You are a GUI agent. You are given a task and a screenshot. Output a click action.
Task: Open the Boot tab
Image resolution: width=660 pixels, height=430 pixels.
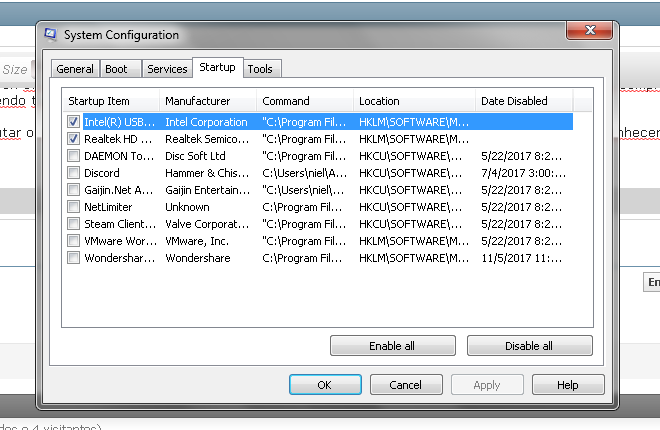pos(116,69)
